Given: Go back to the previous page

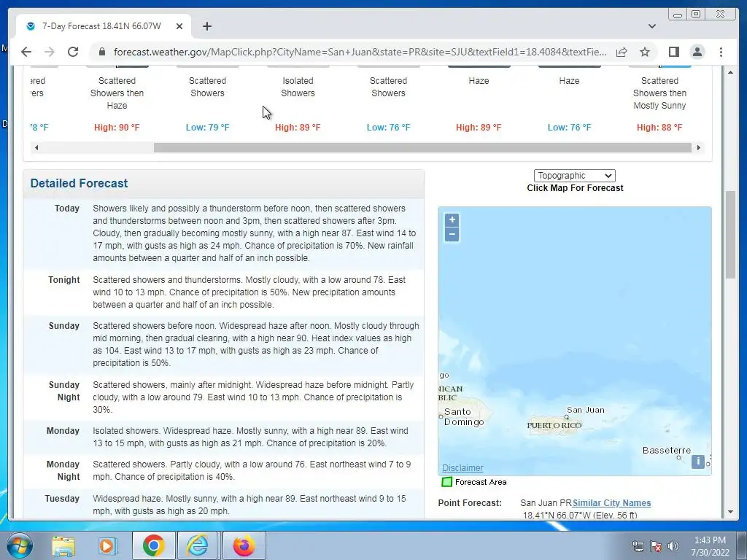Looking at the screenshot, I should click(26, 52).
